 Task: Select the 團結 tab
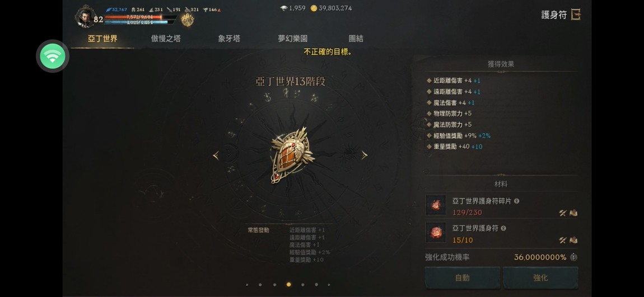pyautogui.click(x=356, y=39)
